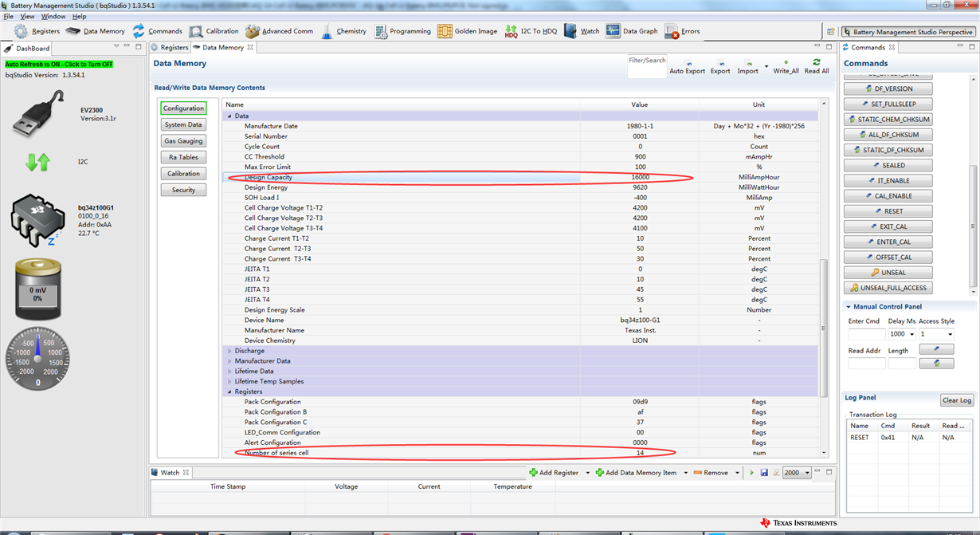This screenshot has height=535, width=980.
Task: Open the Import dropdown arrow
Action: point(766,66)
